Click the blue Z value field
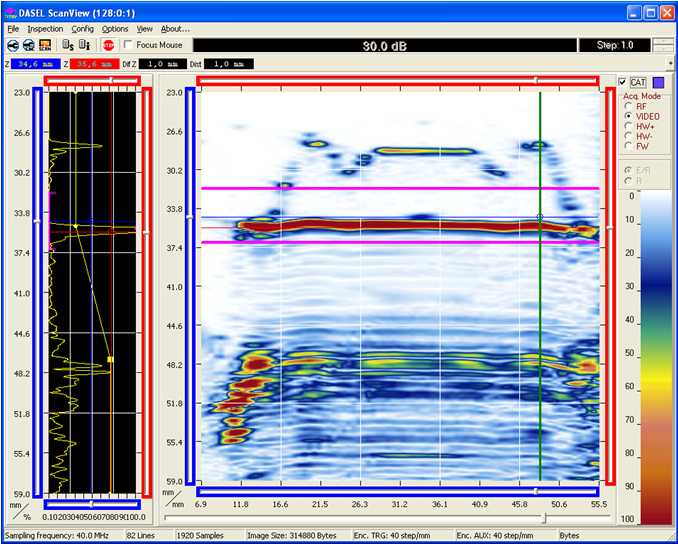Screen dimensions: 678x544 point(35,64)
